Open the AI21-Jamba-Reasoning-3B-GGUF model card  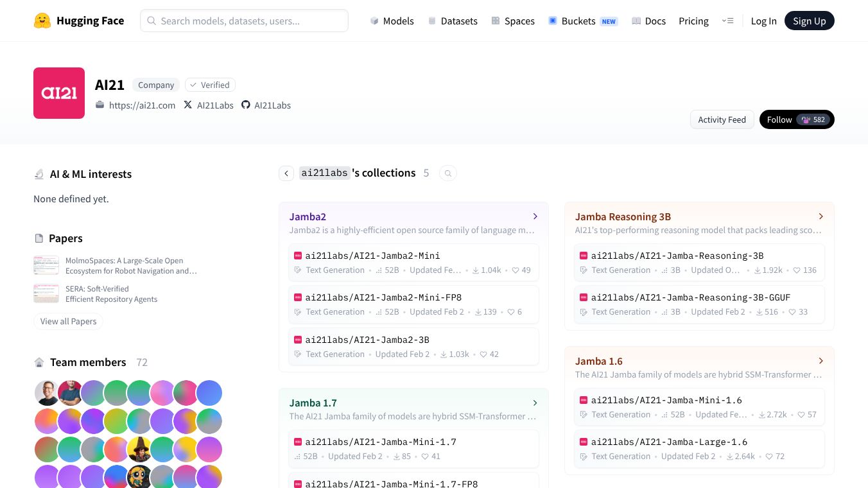pos(699,304)
